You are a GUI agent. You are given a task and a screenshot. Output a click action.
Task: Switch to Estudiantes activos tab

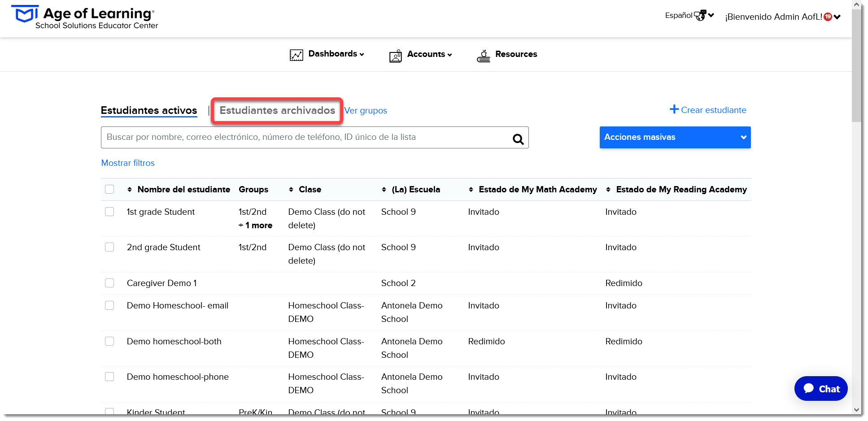point(149,110)
